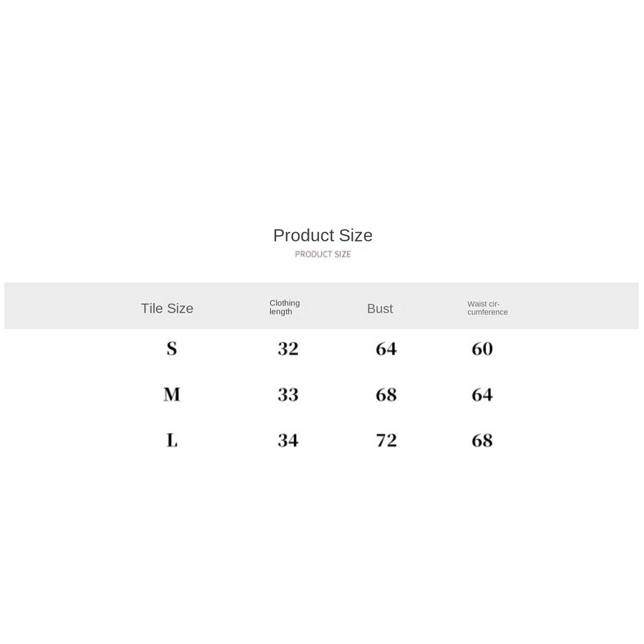644x644 pixels.
Task: Select waist circumference value 64 for size M
Action: pos(482,394)
